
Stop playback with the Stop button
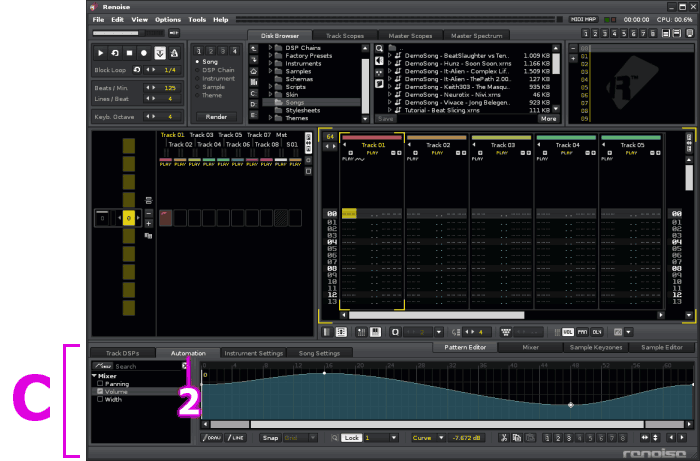129,53
